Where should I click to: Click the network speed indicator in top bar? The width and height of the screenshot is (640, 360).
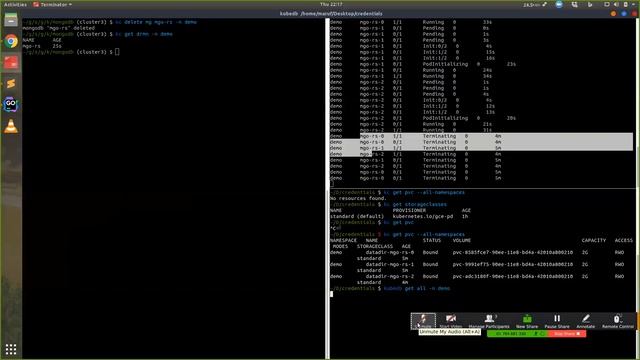pos(535,4)
